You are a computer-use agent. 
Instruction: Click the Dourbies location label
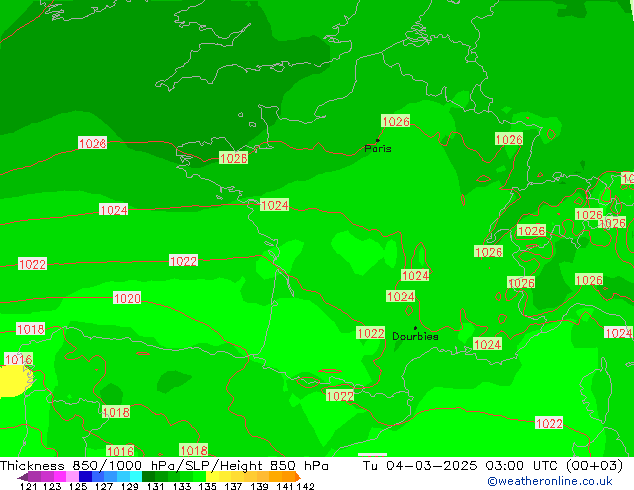coord(415,336)
